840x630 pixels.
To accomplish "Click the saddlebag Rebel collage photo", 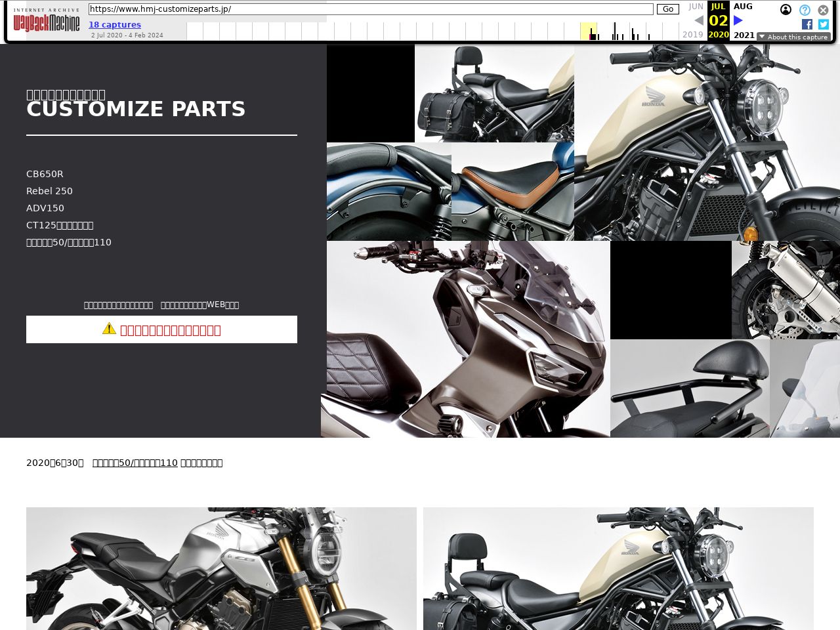I will (494, 93).
